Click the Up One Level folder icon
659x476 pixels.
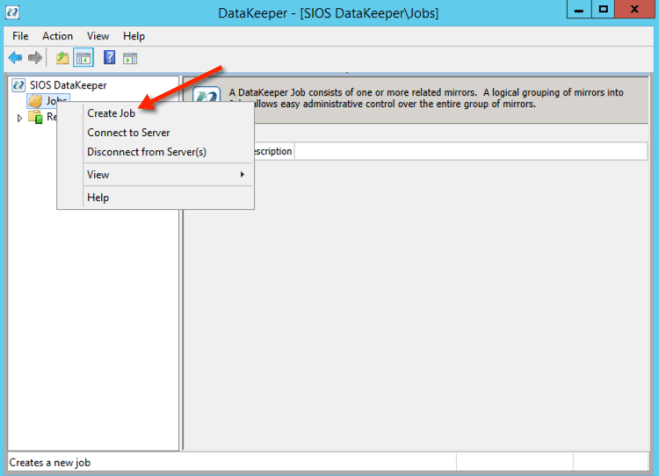[x=63, y=58]
